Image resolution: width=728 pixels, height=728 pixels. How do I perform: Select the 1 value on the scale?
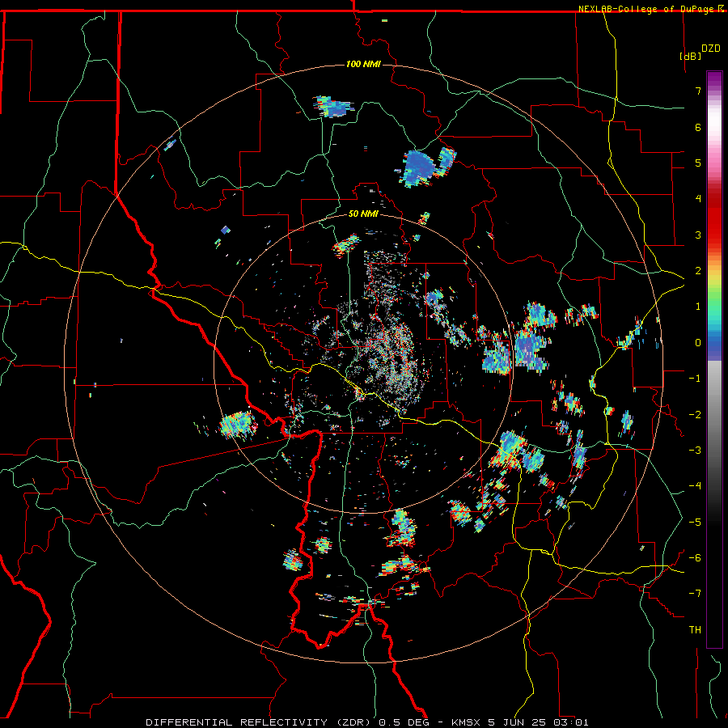point(698,307)
